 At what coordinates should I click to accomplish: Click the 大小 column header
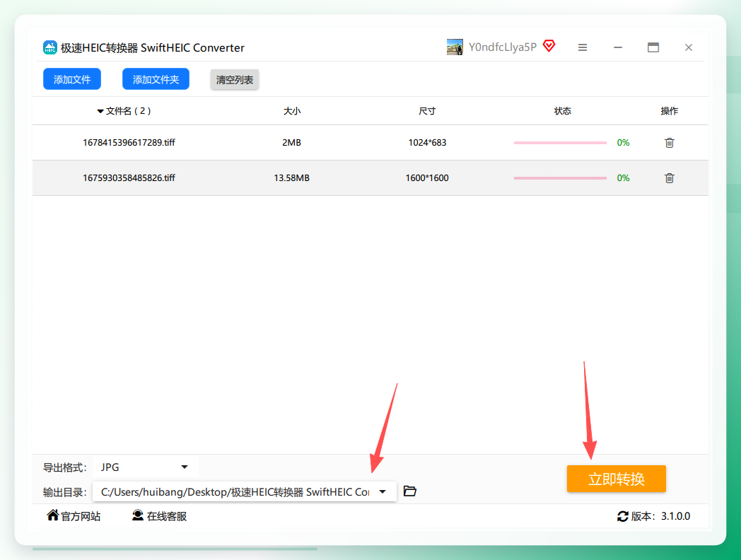[291, 111]
